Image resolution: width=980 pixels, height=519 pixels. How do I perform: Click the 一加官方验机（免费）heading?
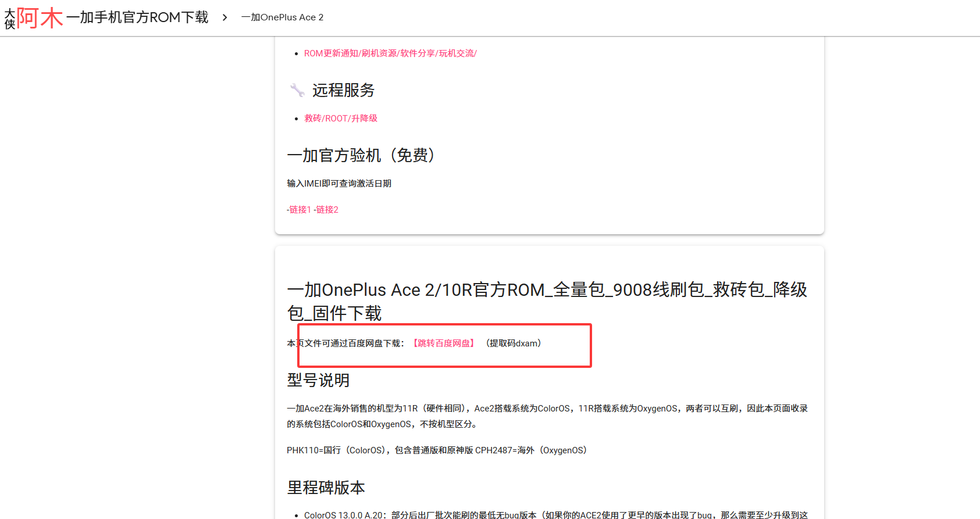361,155
